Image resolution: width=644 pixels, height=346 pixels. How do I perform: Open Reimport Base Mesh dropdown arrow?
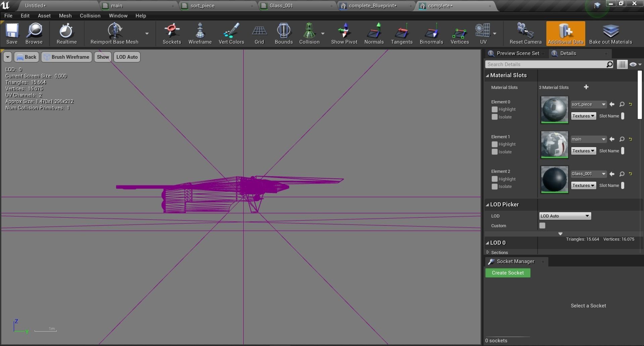pos(147,34)
